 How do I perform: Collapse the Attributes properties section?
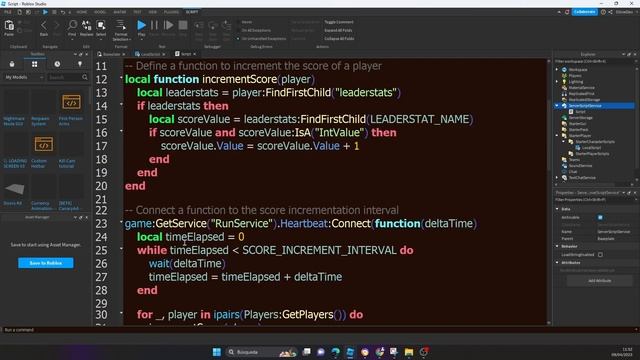557,262
